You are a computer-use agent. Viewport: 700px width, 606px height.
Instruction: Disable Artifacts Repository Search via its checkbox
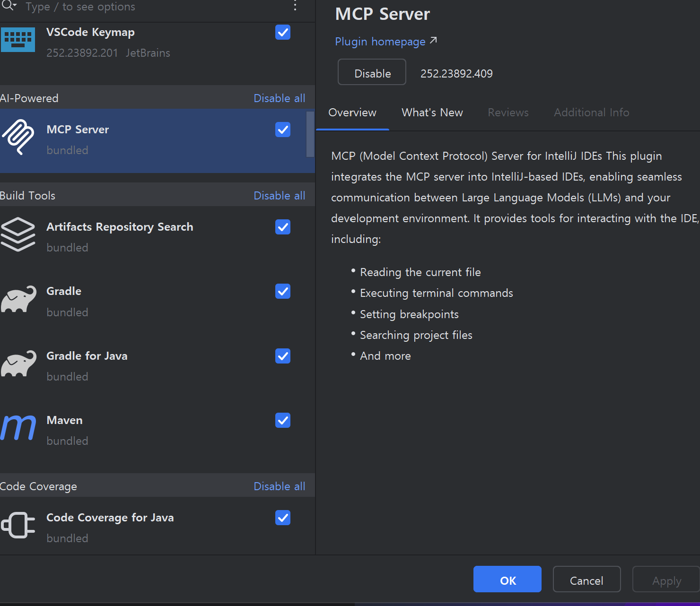coord(283,227)
